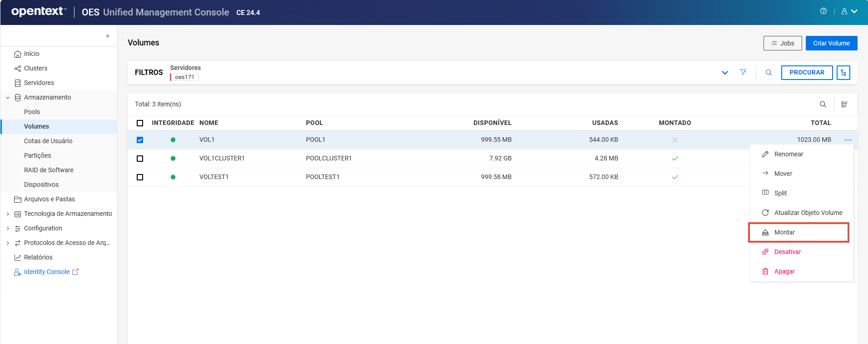Image resolution: width=868 pixels, height=344 pixels.
Task: Check the VOL1CLUSTER1 row checkbox
Action: [140, 159]
